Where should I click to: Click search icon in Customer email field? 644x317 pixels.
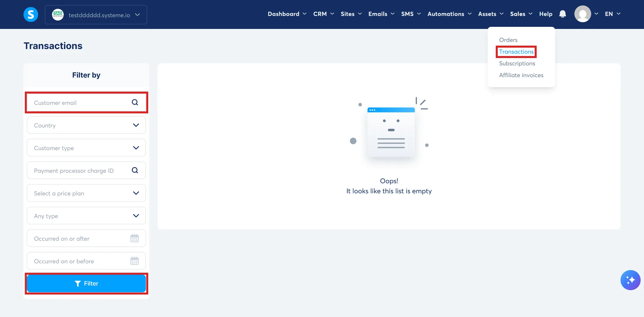tap(135, 102)
